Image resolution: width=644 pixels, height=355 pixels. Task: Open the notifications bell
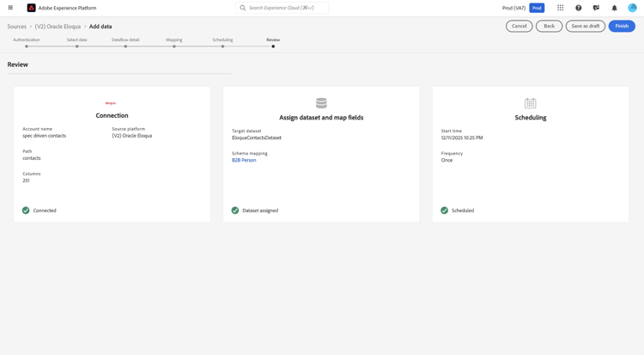615,8
